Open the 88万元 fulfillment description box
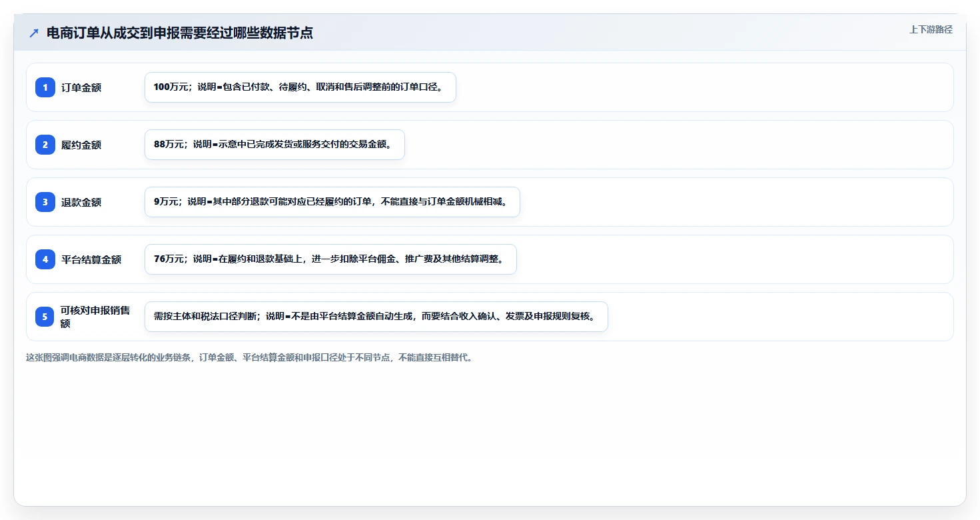980x520 pixels. (x=274, y=145)
